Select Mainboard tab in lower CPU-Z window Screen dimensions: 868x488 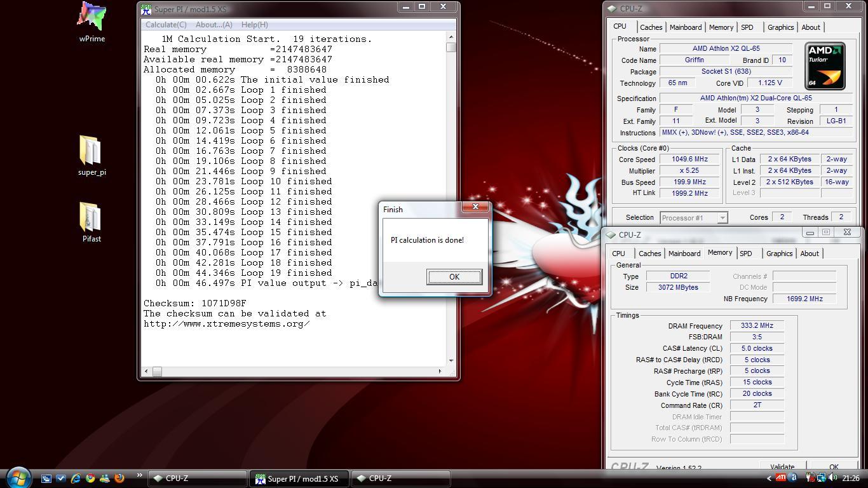tap(684, 254)
